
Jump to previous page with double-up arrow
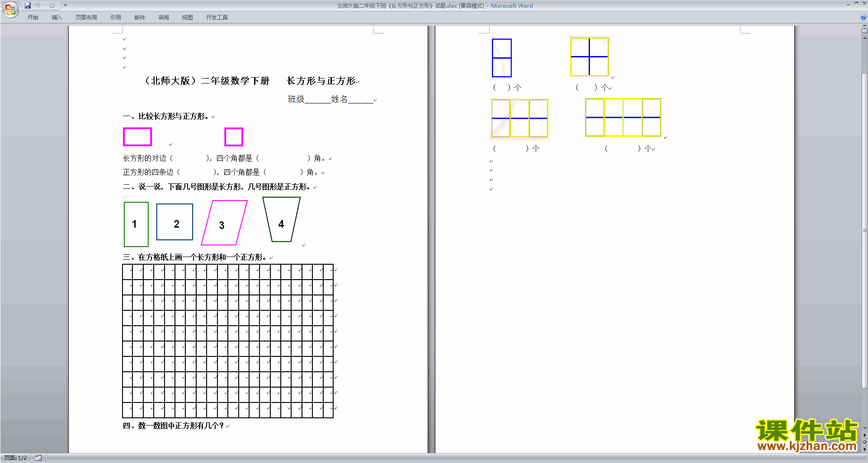pyautogui.click(x=864, y=435)
